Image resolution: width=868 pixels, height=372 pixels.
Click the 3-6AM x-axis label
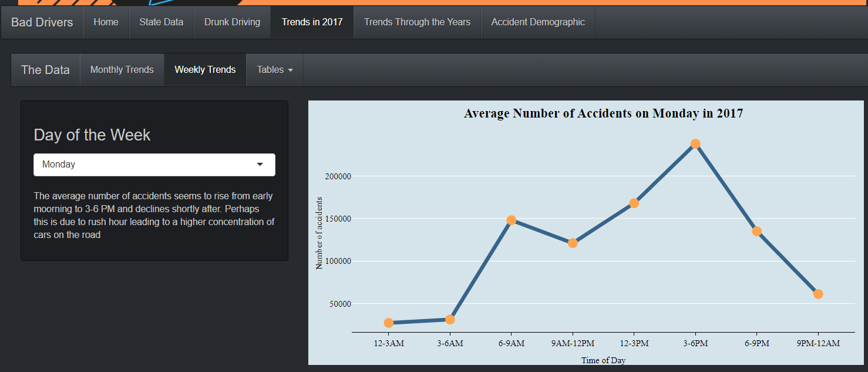coord(450,343)
